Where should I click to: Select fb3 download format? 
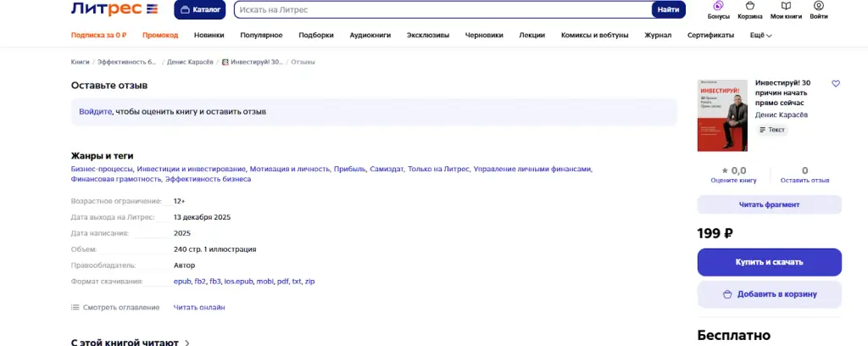pos(214,282)
